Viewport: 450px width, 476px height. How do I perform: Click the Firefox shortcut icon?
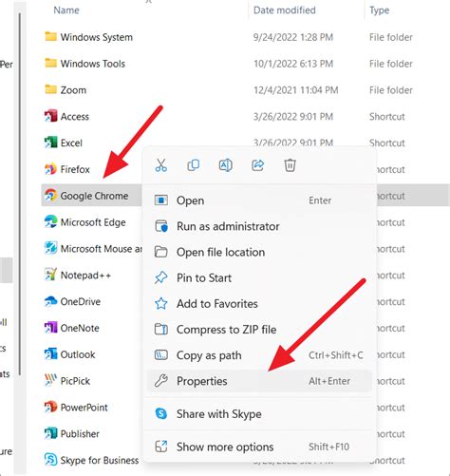click(50, 169)
